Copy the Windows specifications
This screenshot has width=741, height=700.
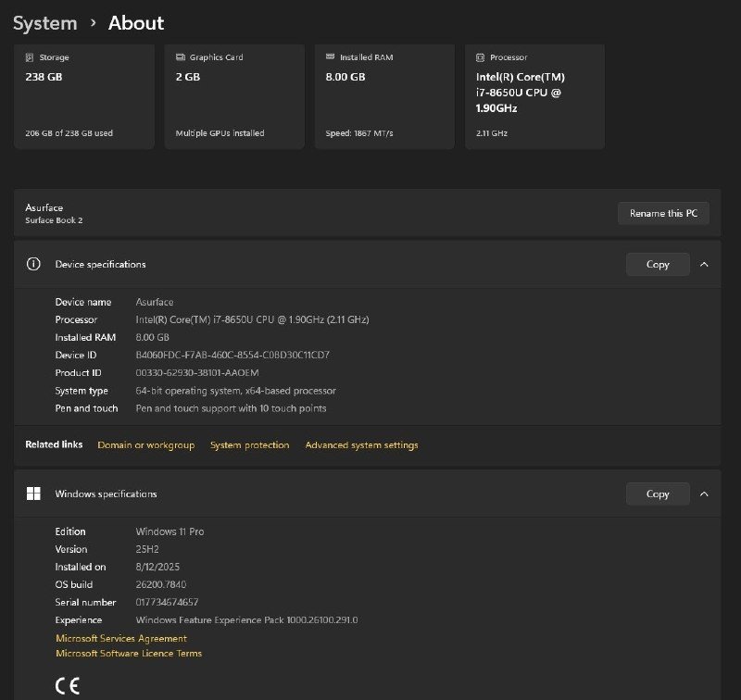point(658,494)
